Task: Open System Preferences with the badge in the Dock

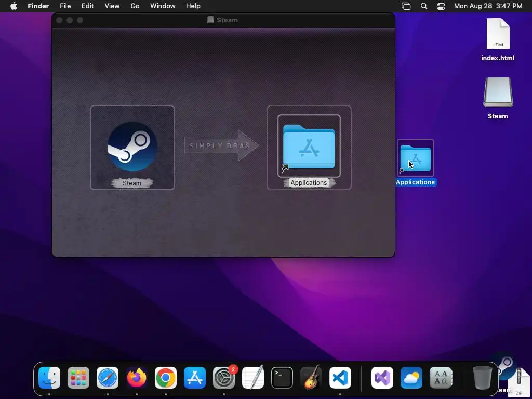Action: pyautogui.click(x=224, y=378)
